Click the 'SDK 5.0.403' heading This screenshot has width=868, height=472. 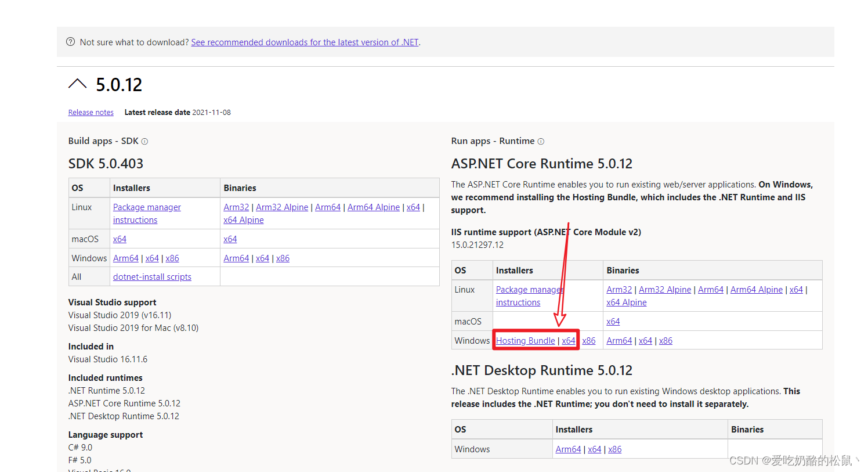coord(106,164)
